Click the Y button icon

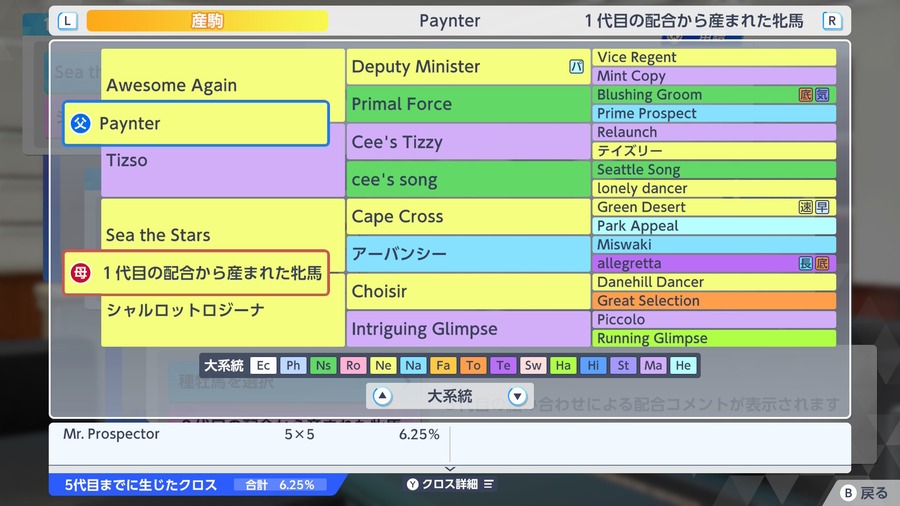(413, 484)
